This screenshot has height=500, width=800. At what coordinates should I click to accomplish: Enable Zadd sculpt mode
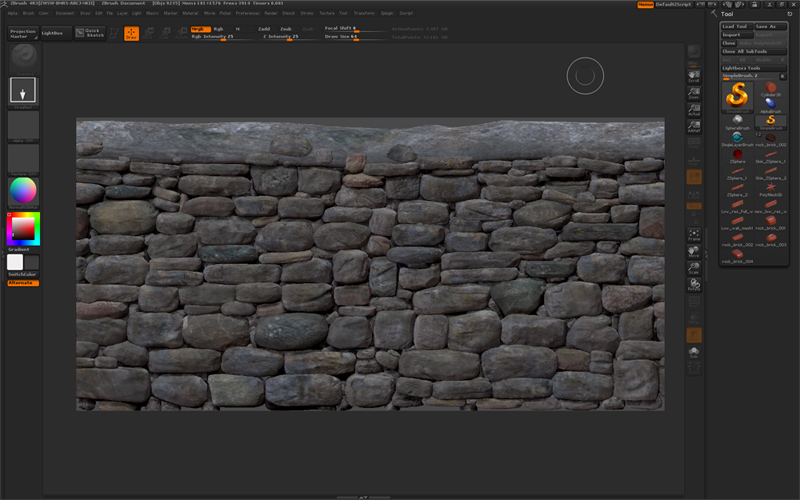[264, 29]
